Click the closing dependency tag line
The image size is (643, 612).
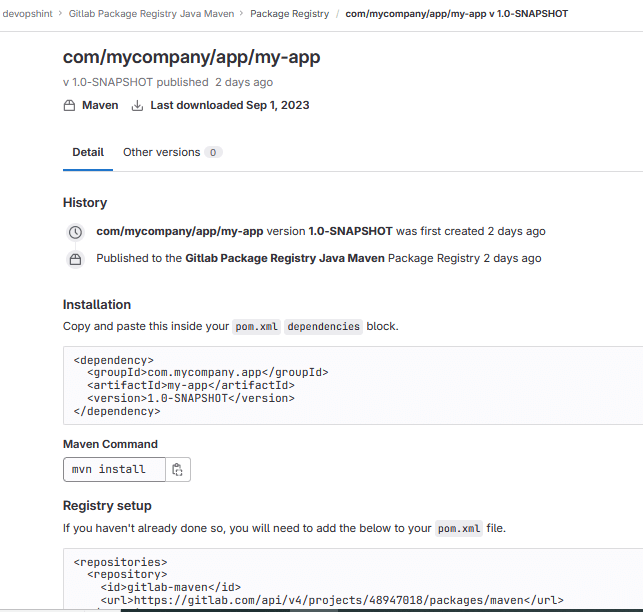(x=117, y=411)
